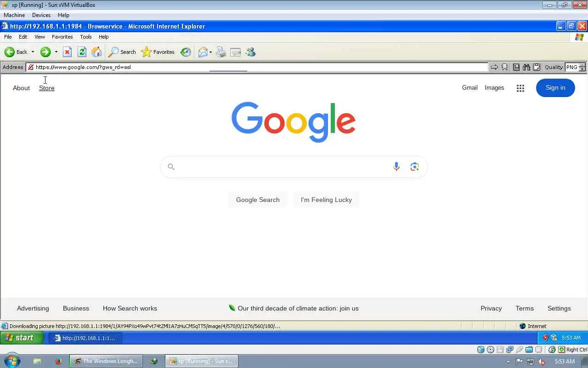Launch Messenger via the buddy icon

click(250, 52)
